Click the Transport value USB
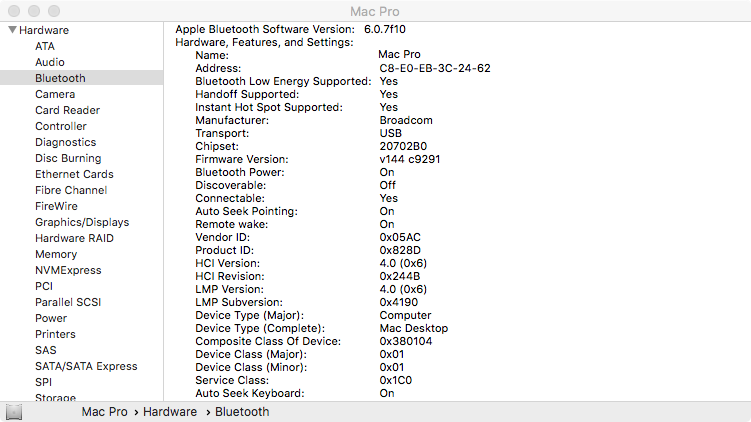 pos(390,133)
